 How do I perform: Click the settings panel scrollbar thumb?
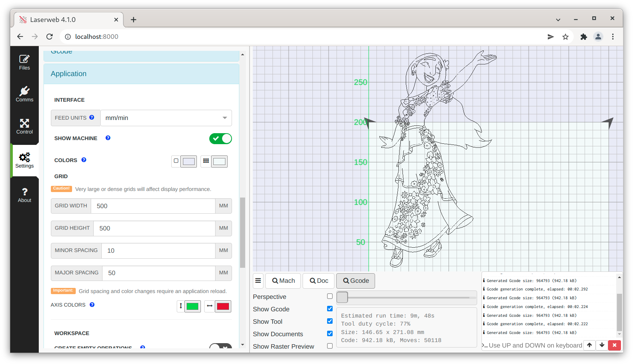(x=242, y=233)
